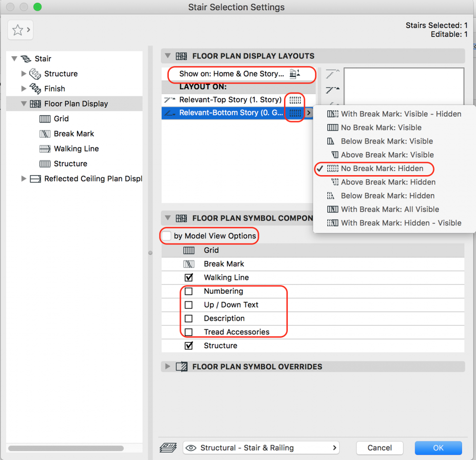Choose With Break Mark: All Visible
Screen dimensions: 476x460
394,210
